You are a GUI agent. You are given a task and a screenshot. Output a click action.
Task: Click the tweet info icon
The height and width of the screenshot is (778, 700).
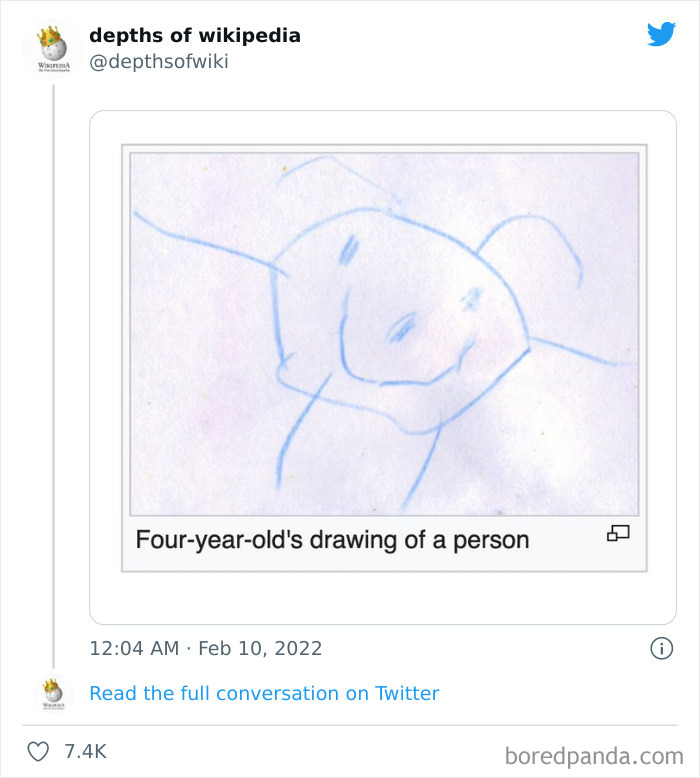(661, 648)
